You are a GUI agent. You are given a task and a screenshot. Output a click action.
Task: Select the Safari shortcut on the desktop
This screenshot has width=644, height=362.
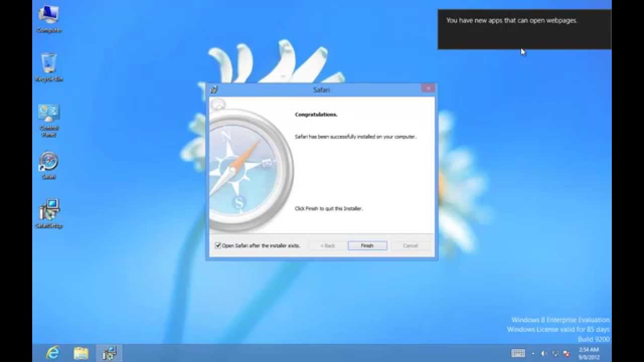point(49,166)
